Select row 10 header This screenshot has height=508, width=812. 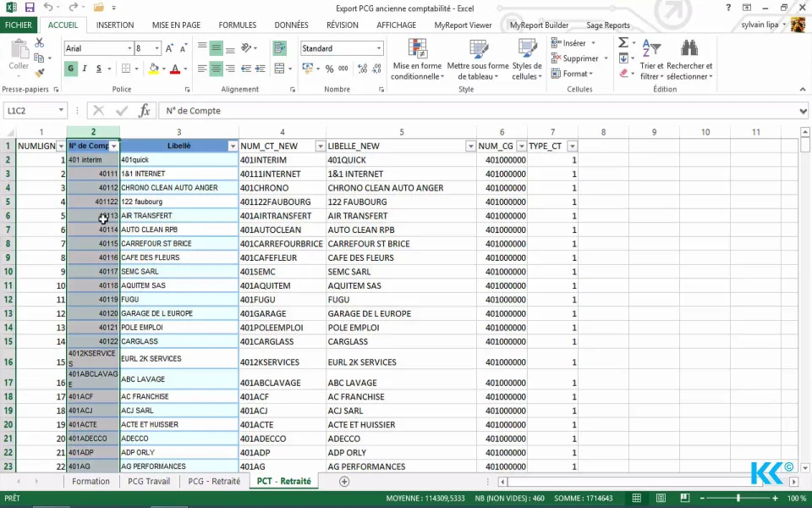pyautogui.click(x=8, y=272)
